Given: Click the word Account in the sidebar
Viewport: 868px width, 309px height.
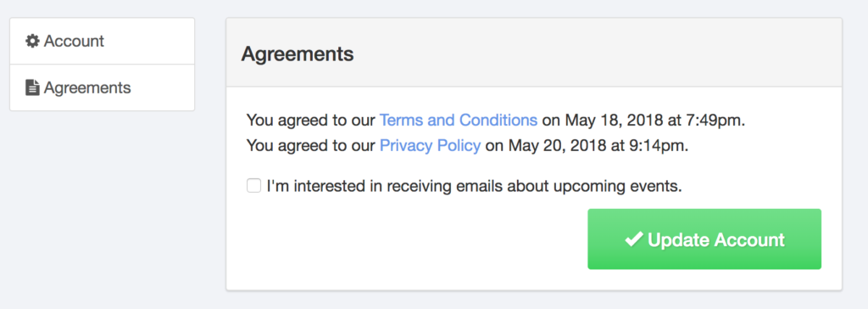Looking at the screenshot, I should click(x=75, y=41).
